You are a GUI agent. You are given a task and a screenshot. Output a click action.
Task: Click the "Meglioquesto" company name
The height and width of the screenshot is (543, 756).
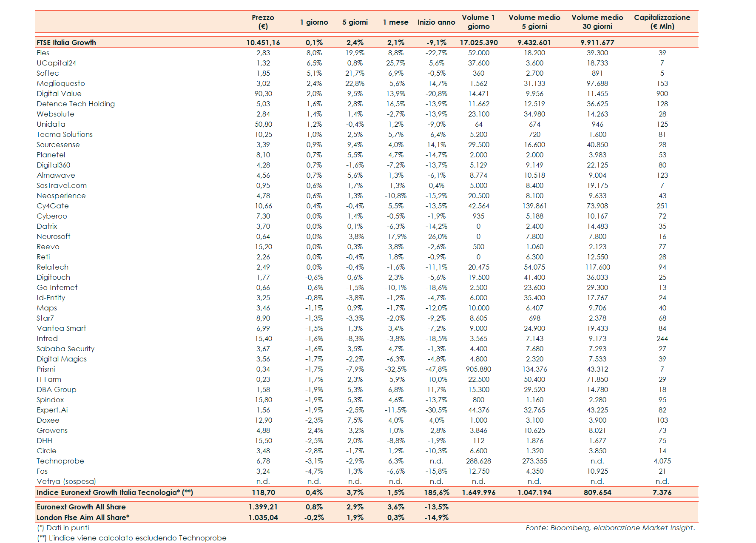click(61, 83)
